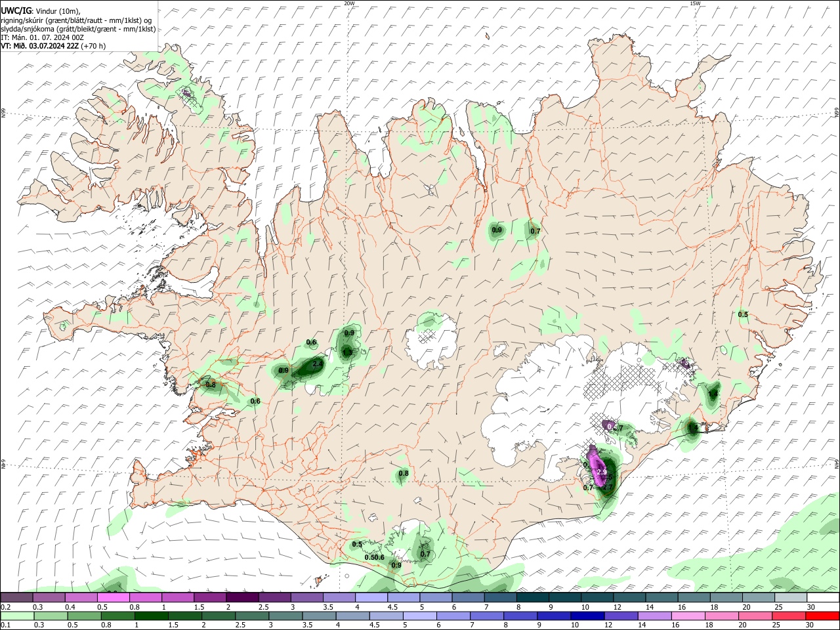Click the light pink 16–18 swatch in lower legend
Image resolution: width=840 pixels, height=630 pixels.
pyautogui.click(x=688, y=616)
